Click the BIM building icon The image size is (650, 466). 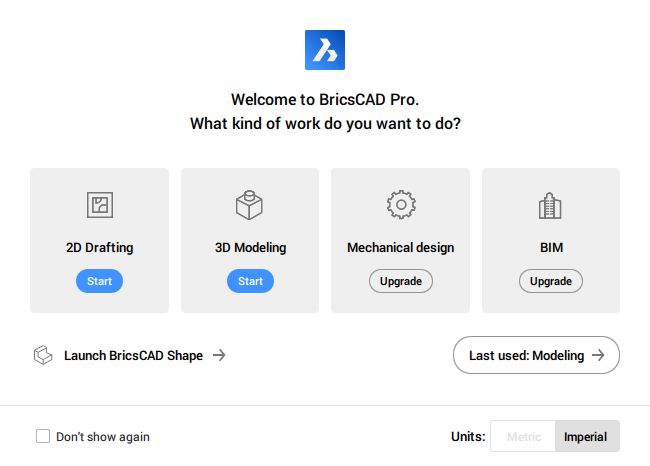[x=550, y=205]
